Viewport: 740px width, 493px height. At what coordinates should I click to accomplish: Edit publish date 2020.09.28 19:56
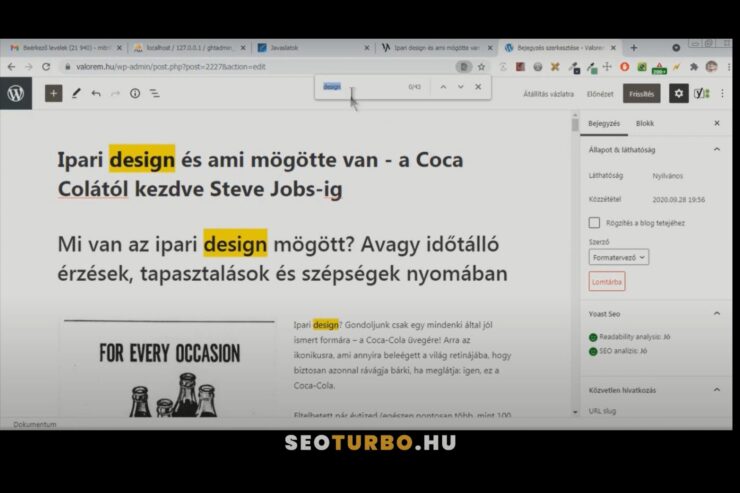(x=678, y=200)
